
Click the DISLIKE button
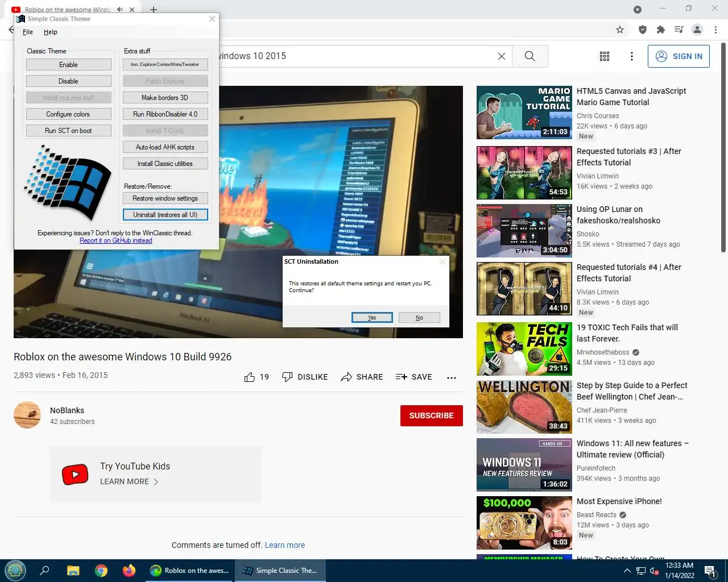tap(305, 377)
